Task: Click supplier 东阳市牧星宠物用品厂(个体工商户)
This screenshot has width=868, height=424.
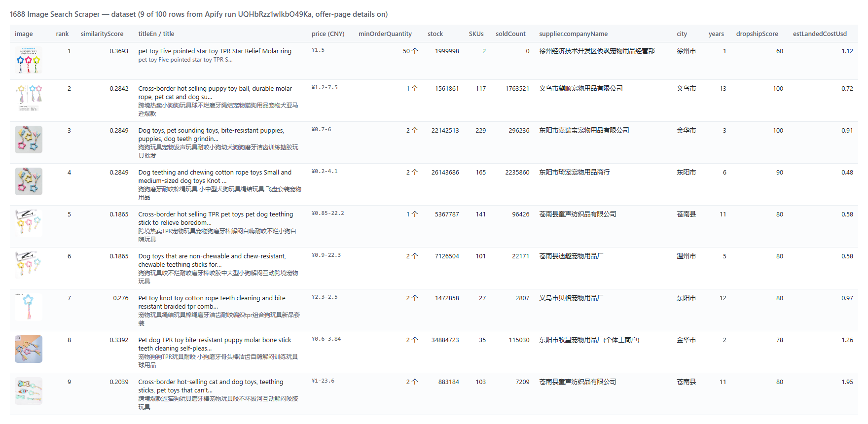Action: pos(589,340)
